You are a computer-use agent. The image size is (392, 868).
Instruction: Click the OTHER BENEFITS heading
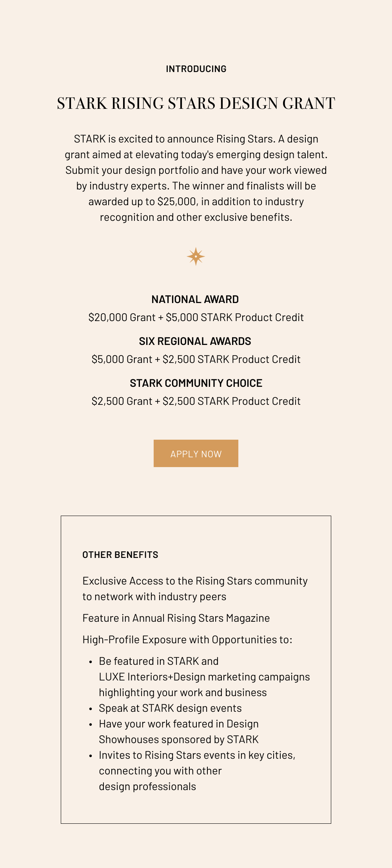pyautogui.click(x=120, y=554)
